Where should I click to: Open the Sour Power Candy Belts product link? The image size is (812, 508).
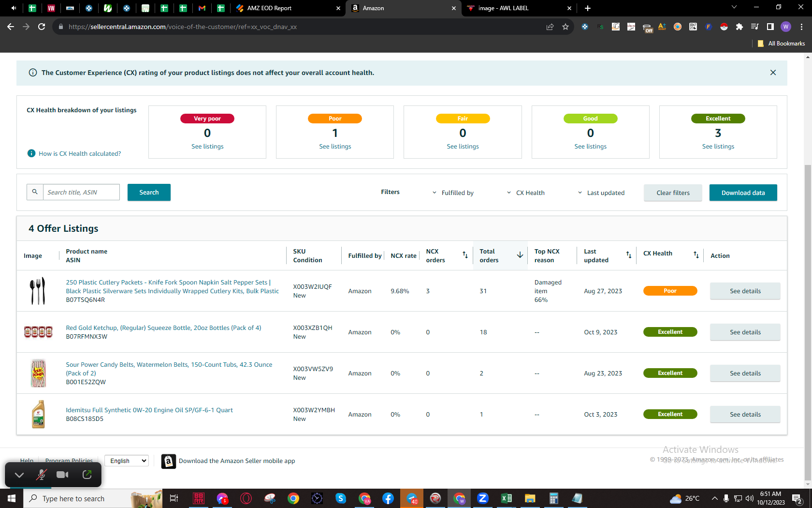pos(169,369)
